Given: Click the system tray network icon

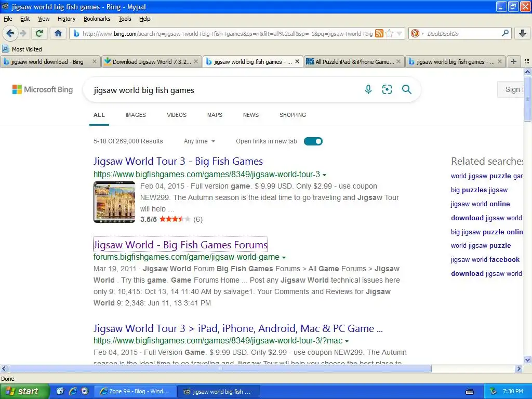Looking at the screenshot, I should pos(494,391).
